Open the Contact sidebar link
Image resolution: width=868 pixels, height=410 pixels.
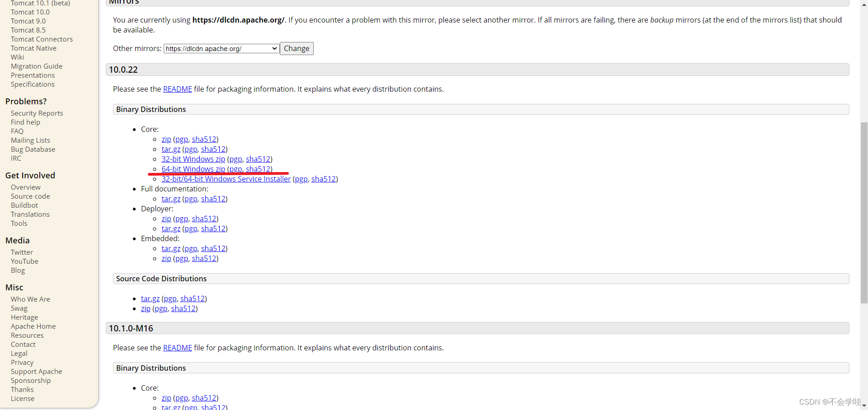23,345
